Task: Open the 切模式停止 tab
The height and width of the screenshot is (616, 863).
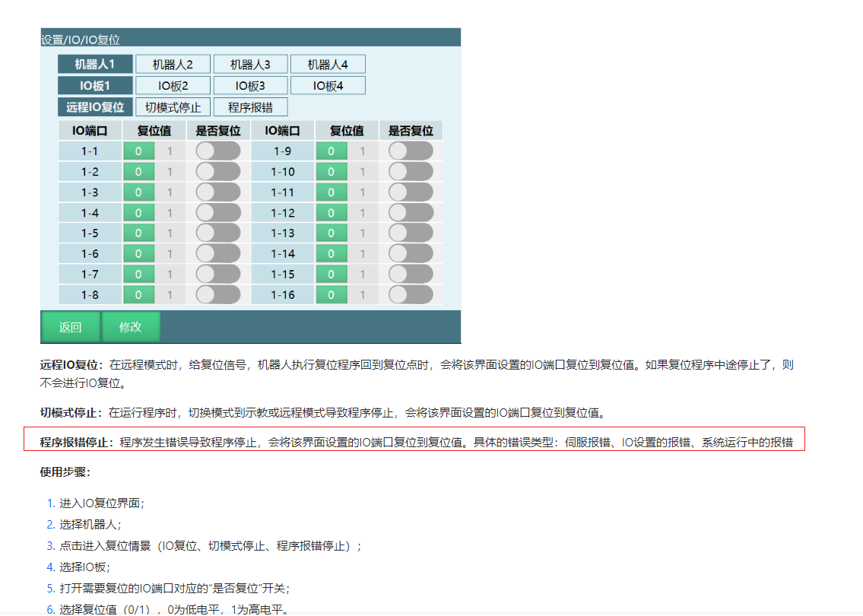Action: [x=173, y=107]
